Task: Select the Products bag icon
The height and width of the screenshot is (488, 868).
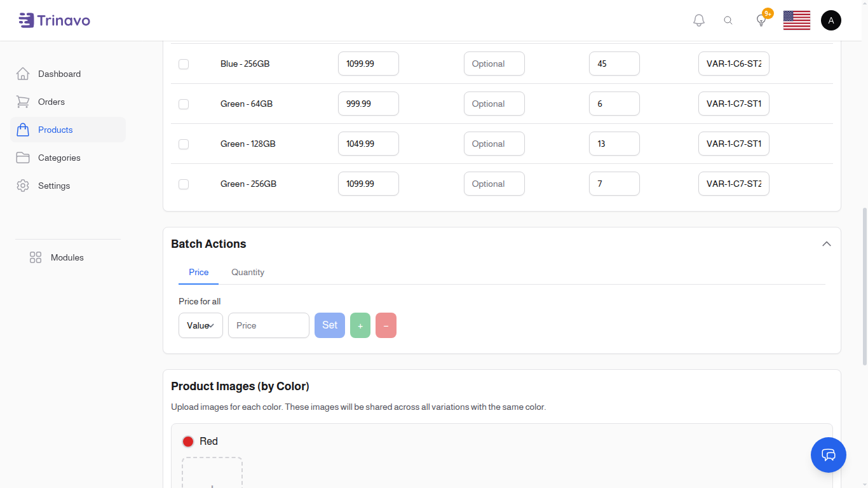Action: 23,129
